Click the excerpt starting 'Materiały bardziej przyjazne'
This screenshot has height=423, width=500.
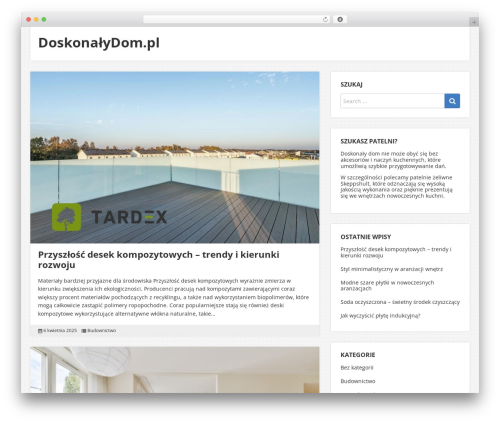click(173, 297)
